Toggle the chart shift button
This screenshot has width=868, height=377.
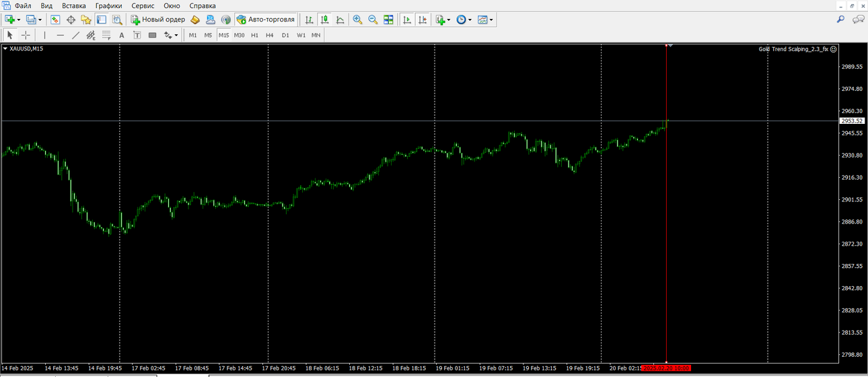coord(422,20)
